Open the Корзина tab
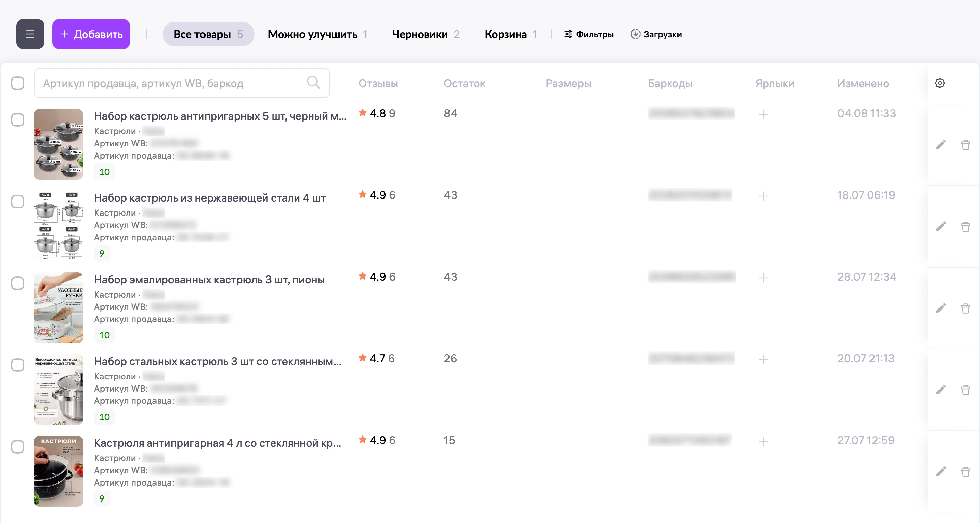This screenshot has width=980, height=523. pos(510,34)
